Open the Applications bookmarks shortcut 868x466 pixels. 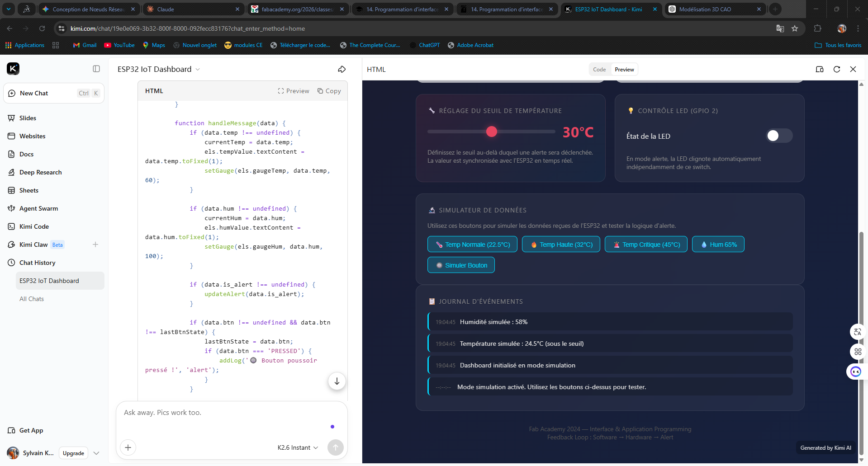[25, 45]
